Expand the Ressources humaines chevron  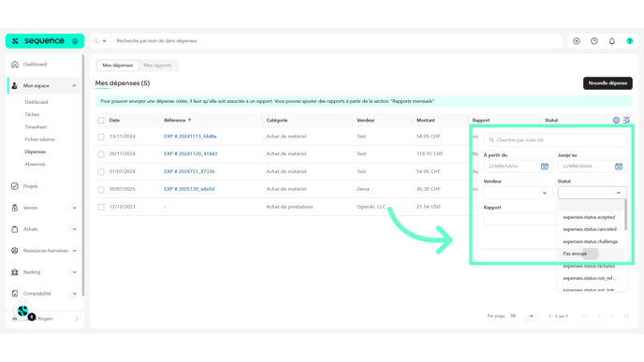74,251
